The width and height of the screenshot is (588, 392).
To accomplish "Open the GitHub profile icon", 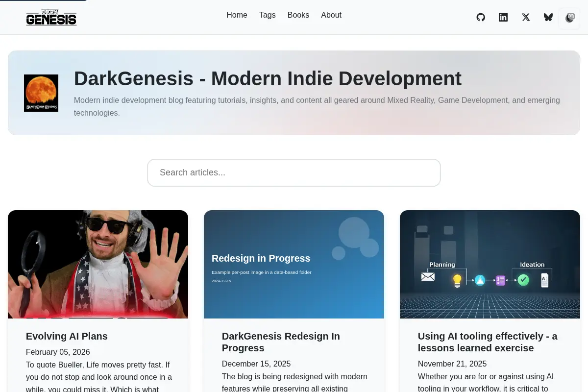I will tap(481, 17).
